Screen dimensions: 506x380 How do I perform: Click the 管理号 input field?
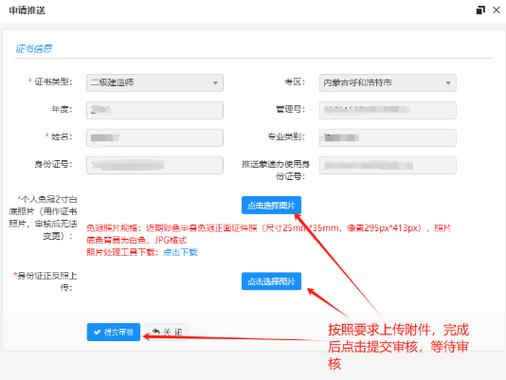pyautogui.click(x=387, y=110)
